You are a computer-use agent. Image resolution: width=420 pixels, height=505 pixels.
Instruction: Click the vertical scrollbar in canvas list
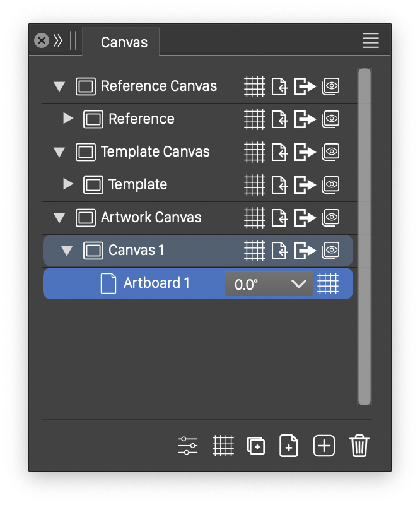[364, 237]
